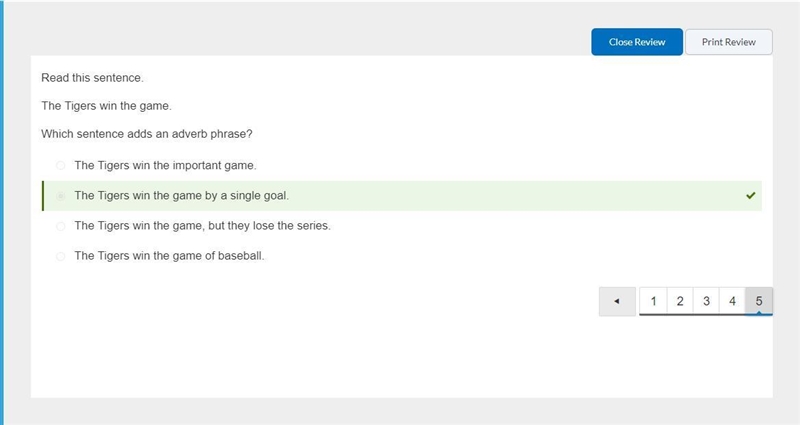Click answer text 'The Tigers win the important game.'
The width and height of the screenshot is (800, 425).
[165, 165]
